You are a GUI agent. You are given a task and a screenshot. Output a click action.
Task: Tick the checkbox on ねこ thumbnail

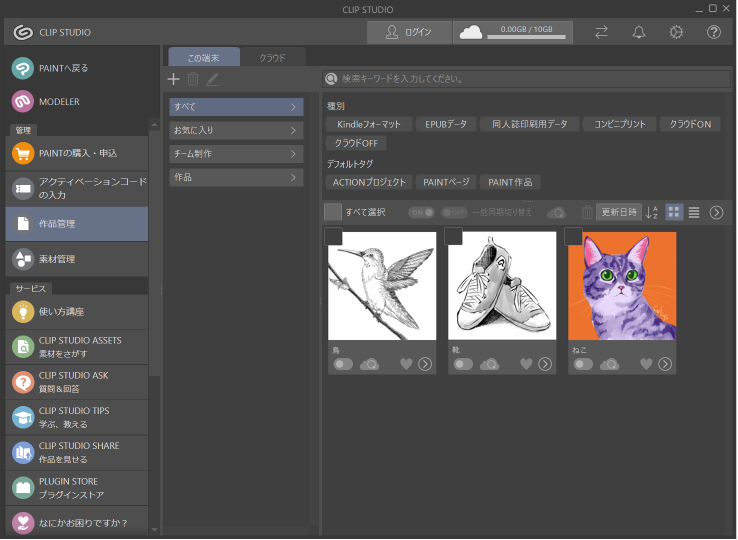coord(574,236)
